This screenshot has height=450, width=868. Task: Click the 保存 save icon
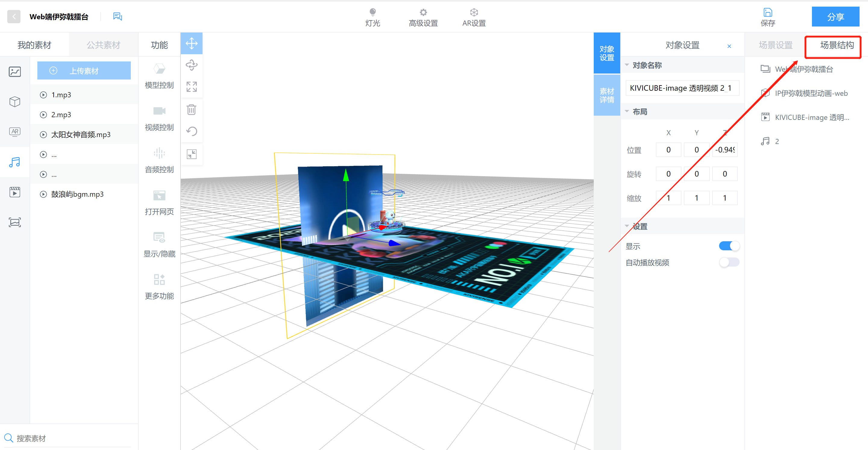[768, 13]
